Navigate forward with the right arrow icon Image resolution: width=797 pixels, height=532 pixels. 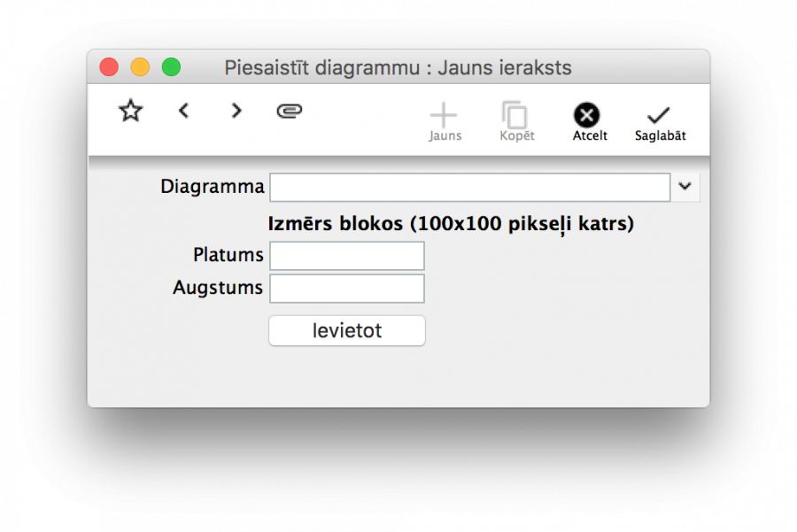click(x=236, y=111)
